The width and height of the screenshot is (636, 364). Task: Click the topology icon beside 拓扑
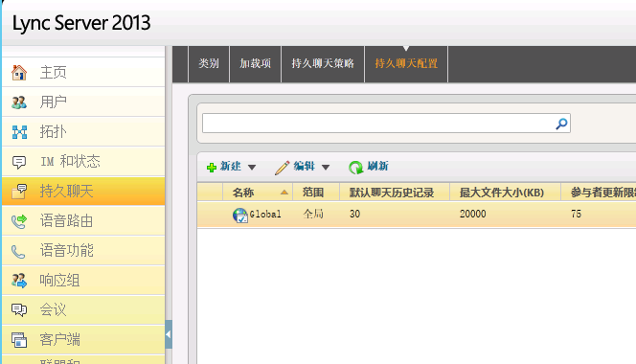(x=19, y=132)
